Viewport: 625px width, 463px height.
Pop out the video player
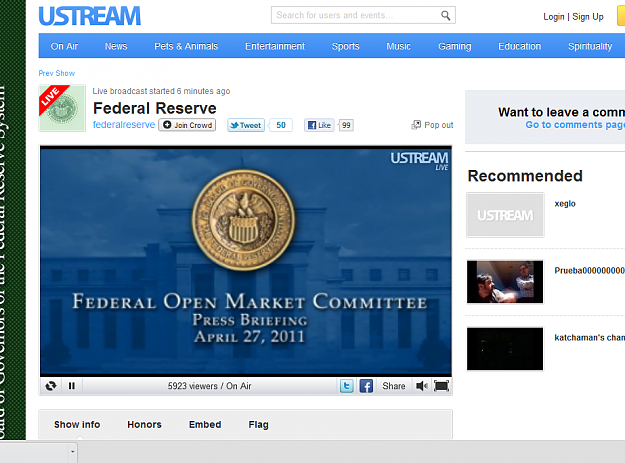[432, 125]
